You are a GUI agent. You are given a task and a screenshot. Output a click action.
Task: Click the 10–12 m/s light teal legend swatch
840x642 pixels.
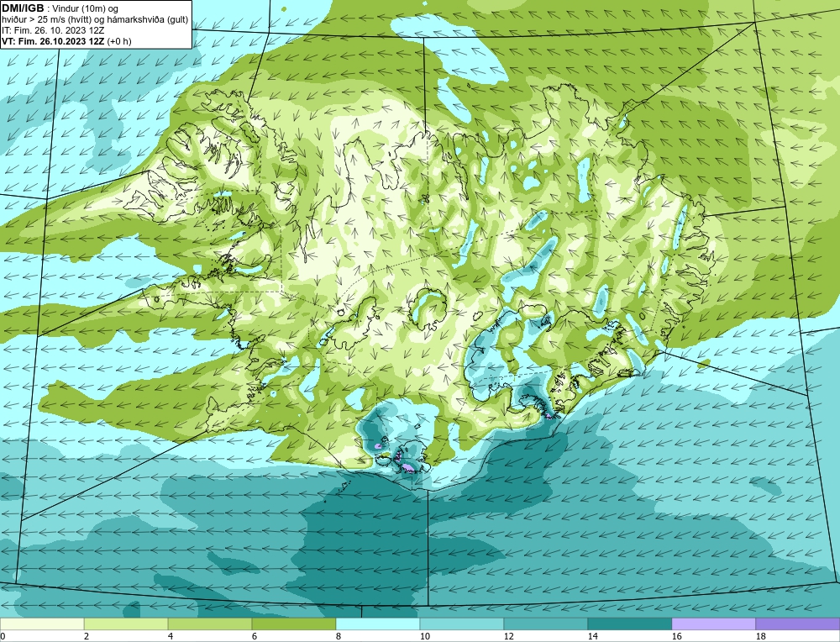point(462,624)
